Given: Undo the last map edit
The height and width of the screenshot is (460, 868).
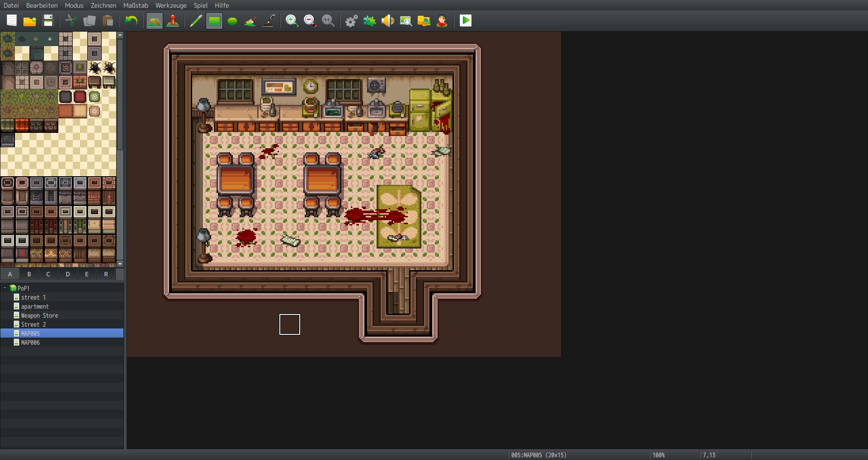Looking at the screenshot, I should click(131, 21).
